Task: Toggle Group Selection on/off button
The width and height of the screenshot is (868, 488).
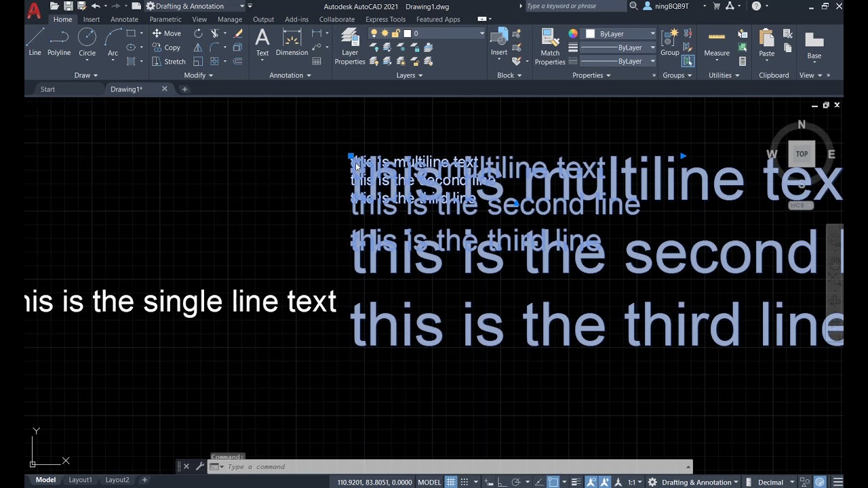Action: click(x=688, y=61)
